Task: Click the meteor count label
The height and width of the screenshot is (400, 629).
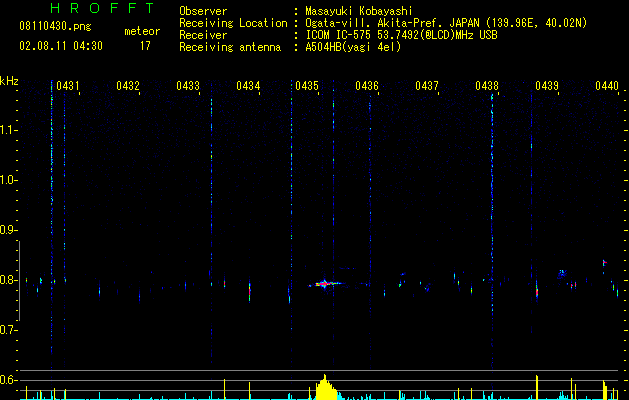Action: tap(142, 31)
